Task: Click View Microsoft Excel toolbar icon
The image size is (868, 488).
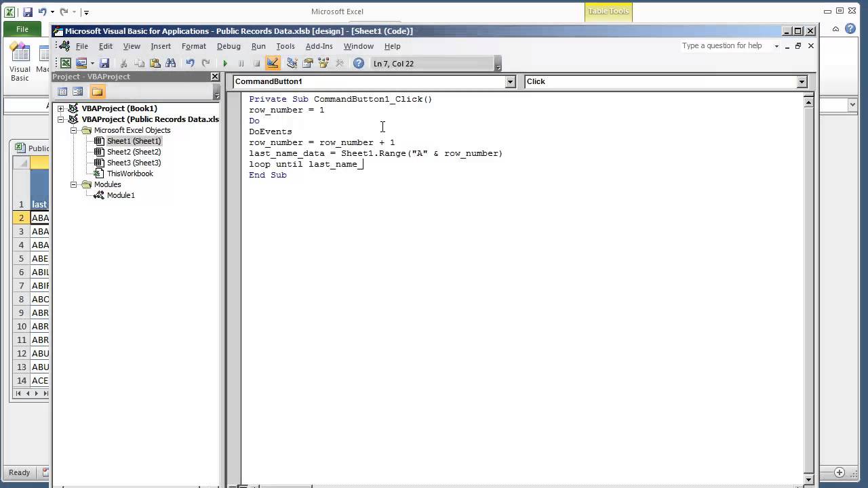Action: tap(66, 63)
